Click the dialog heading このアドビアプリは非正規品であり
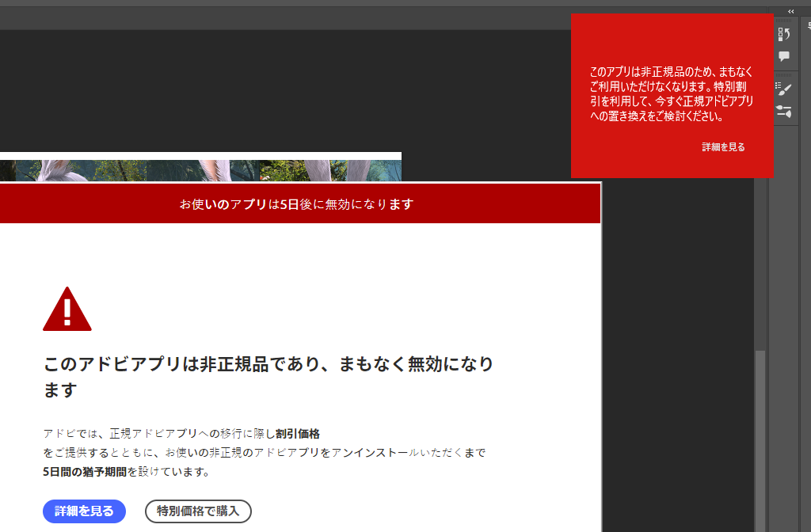The height and width of the screenshot is (532, 811). click(268, 365)
